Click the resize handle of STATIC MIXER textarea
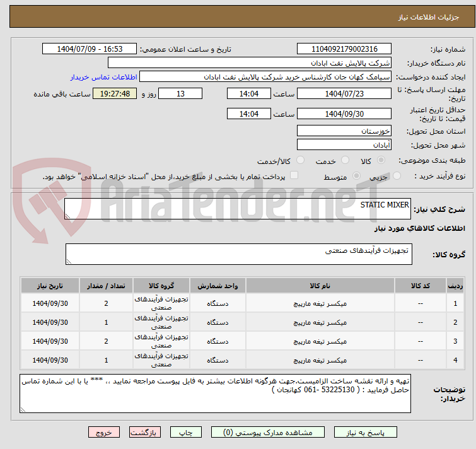This screenshot has height=449, width=476. [67, 216]
